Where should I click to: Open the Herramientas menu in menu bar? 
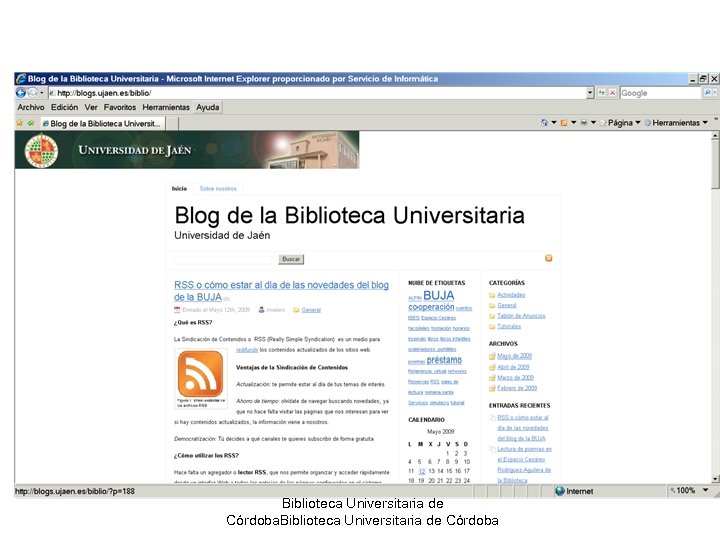tap(166, 107)
